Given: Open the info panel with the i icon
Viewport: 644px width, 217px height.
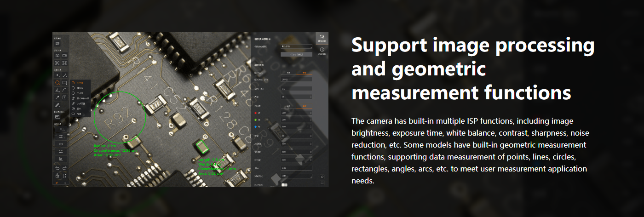Looking at the screenshot, I should pyautogui.click(x=322, y=51).
